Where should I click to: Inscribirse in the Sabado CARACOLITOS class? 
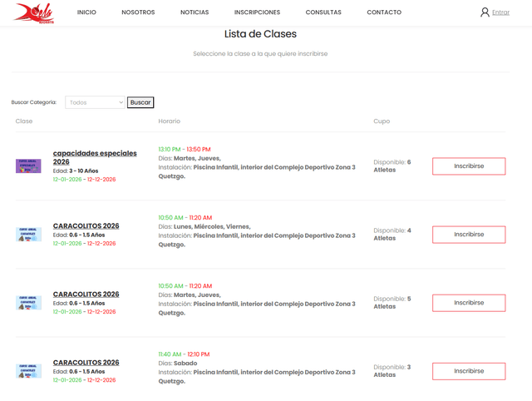pyautogui.click(x=468, y=371)
